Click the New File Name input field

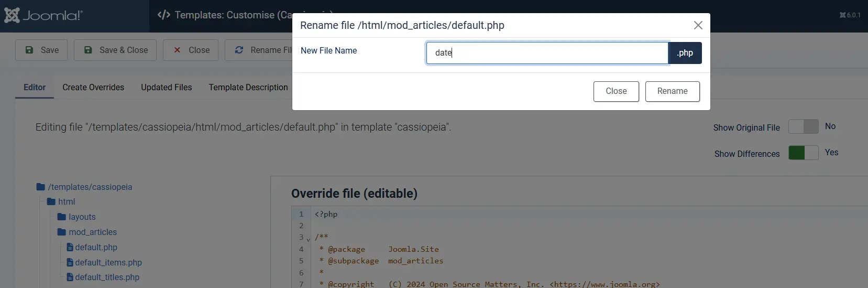(547, 53)
